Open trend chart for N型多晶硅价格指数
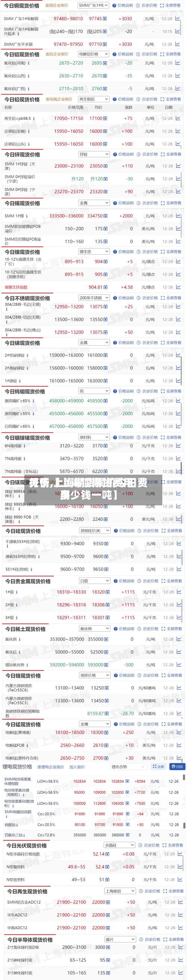This screenshot has height=980, width=187. click(180, 854)
